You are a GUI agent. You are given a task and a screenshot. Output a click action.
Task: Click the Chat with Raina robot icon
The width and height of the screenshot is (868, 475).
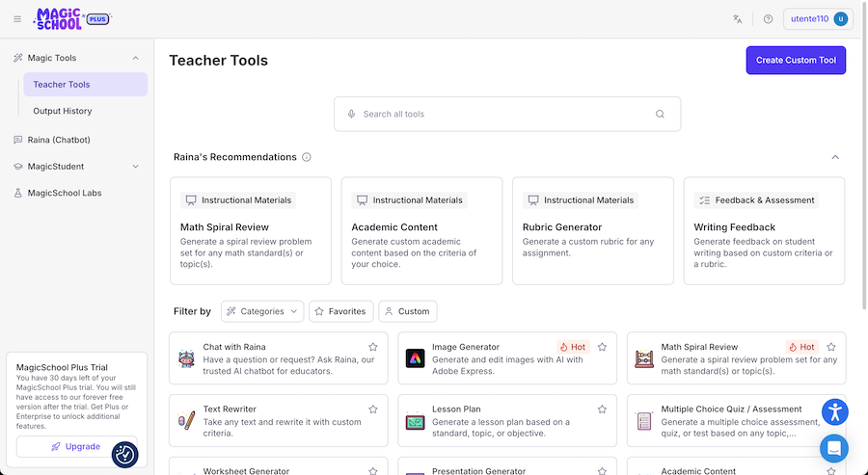click(x=186, y=358)
